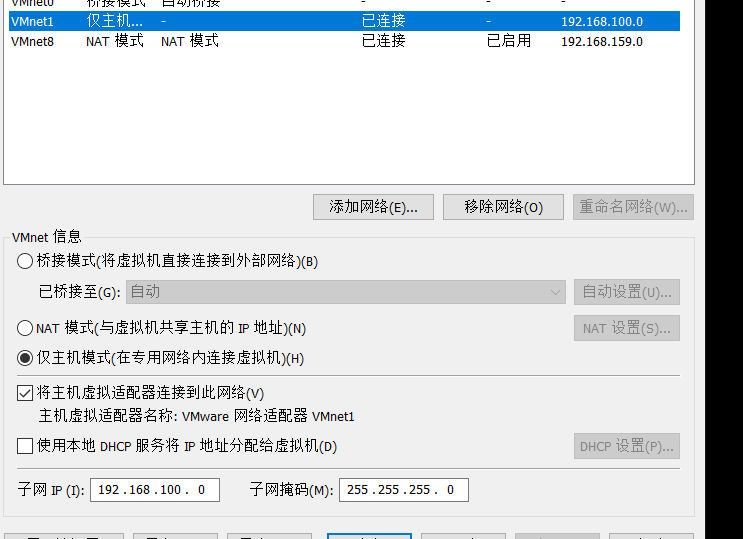Click the 主机虚拟适配器名称 VMnet1 label
Viewport: 743px width, 539px height.
196,416
